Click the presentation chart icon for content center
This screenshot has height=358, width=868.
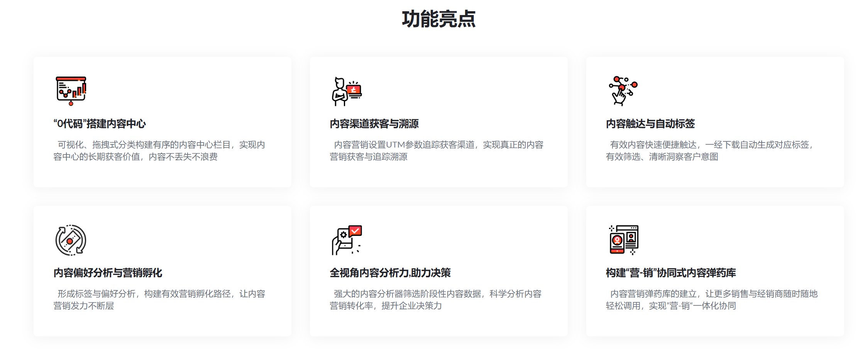71,91
